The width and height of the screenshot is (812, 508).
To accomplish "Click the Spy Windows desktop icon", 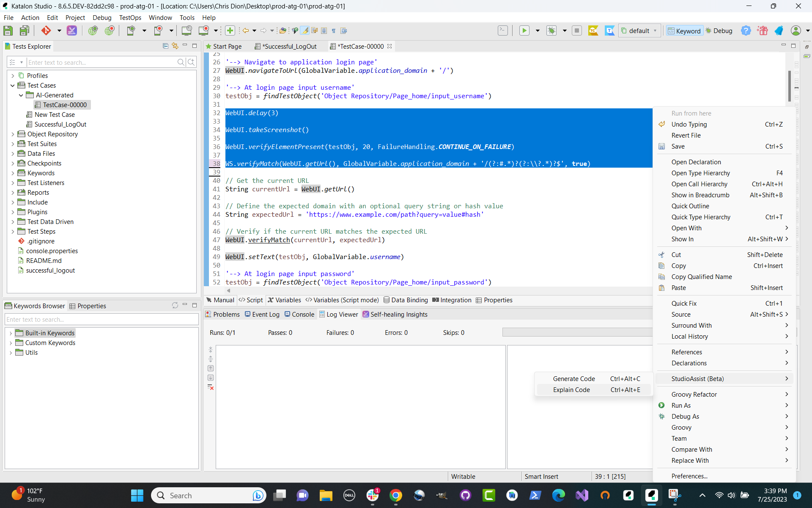I will click(187, 30).
